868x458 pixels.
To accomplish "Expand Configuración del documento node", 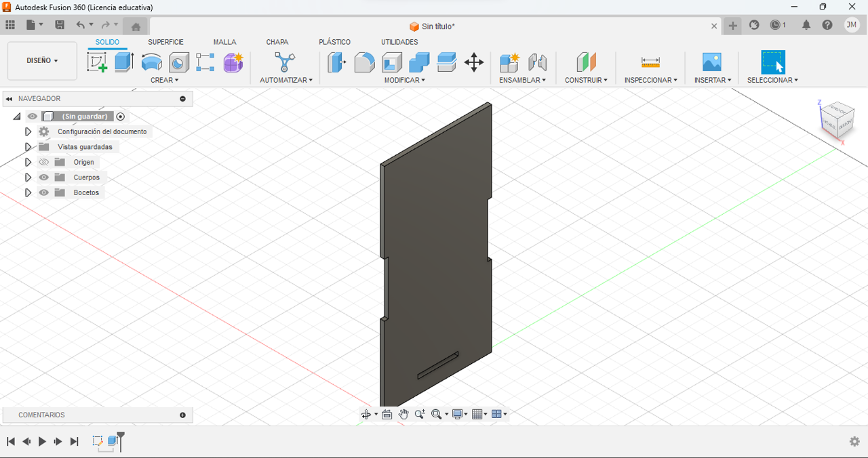I will (28, 131).
